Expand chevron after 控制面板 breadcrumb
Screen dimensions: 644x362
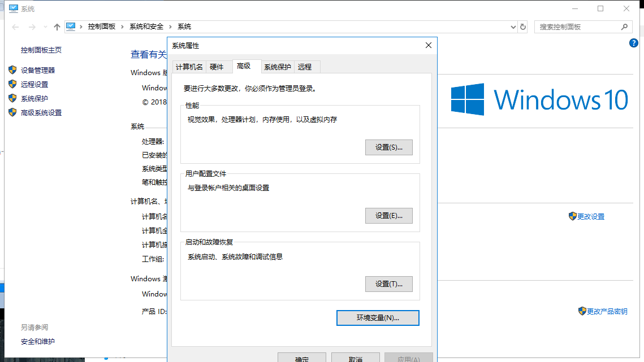click(122, 27)
